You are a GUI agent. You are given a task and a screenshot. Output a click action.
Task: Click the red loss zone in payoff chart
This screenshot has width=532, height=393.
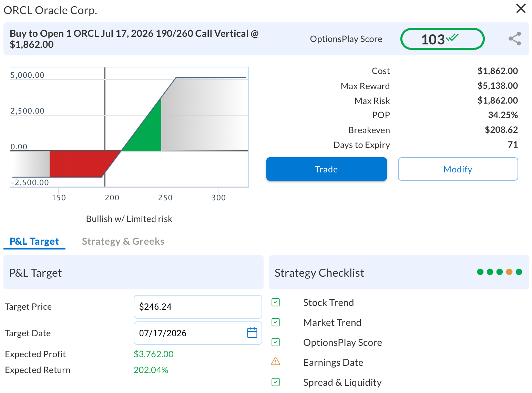tap(79, 163)
